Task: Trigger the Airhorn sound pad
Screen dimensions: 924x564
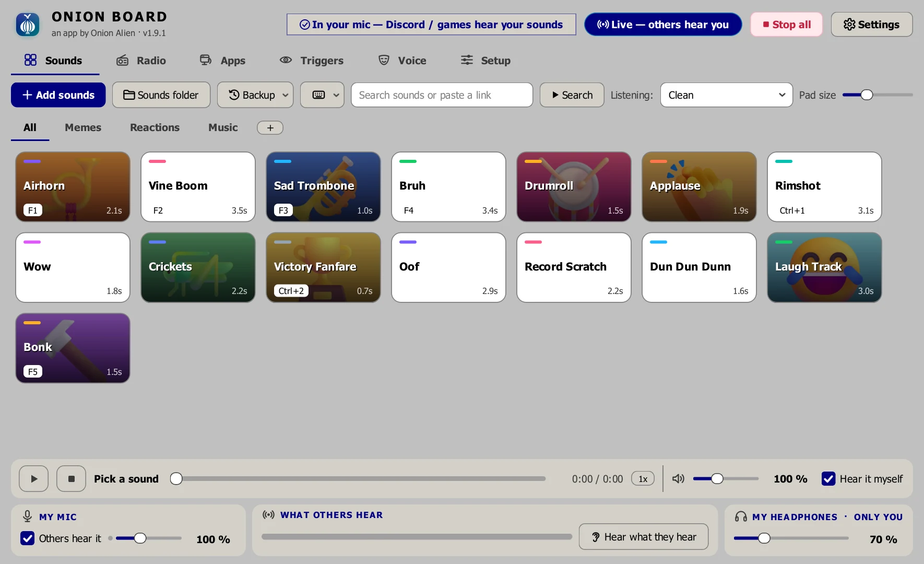Action: click(x=73, y=187)
